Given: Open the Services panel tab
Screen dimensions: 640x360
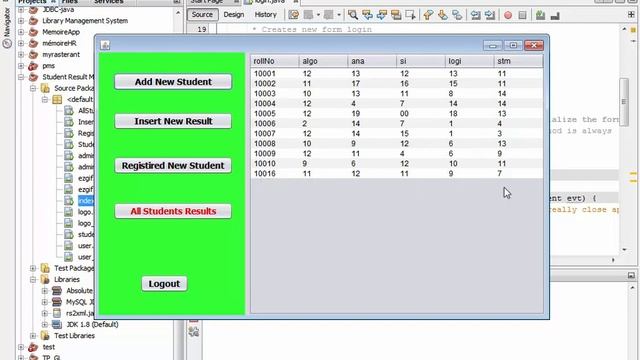Looking at the screenshot, I should [x=109, y=2].
